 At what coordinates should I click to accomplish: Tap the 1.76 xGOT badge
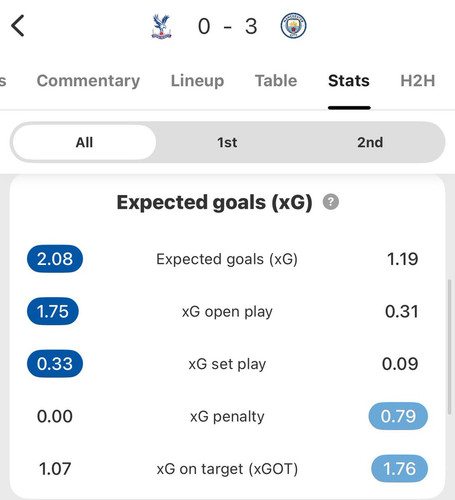[x=399, y=469]
